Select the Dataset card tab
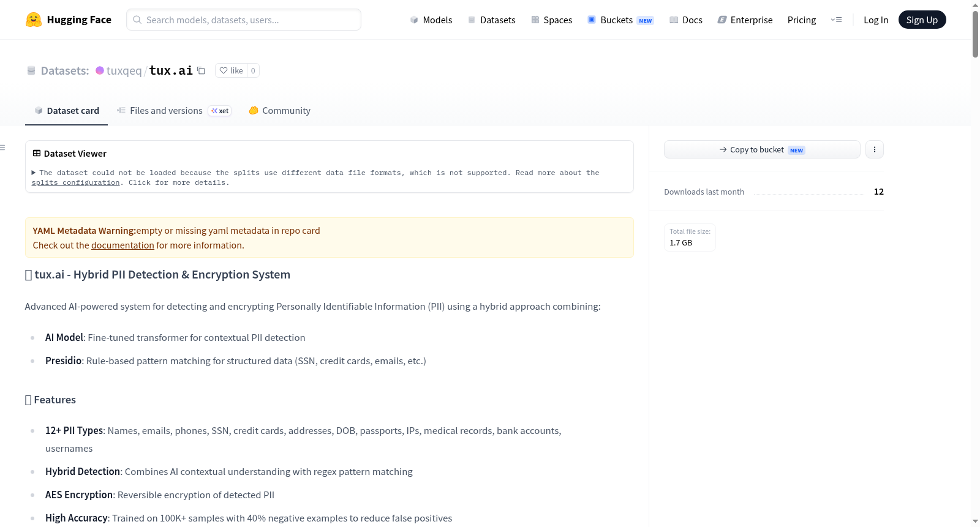The image size is (980, 527). [x=66, y=111]
